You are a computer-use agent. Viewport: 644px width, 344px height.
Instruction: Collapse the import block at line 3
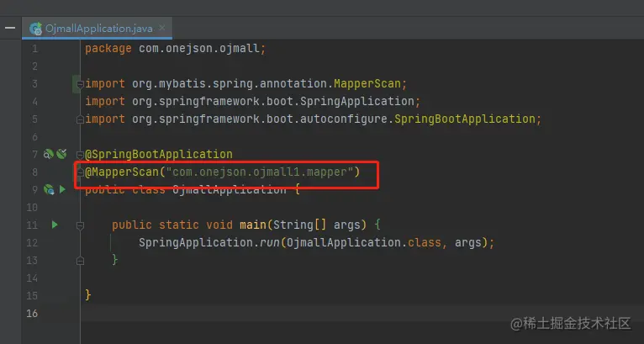[81, 84]
